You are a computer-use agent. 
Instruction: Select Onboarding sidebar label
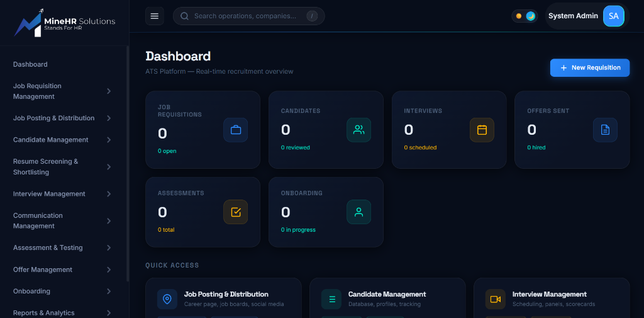coord(31,292)
